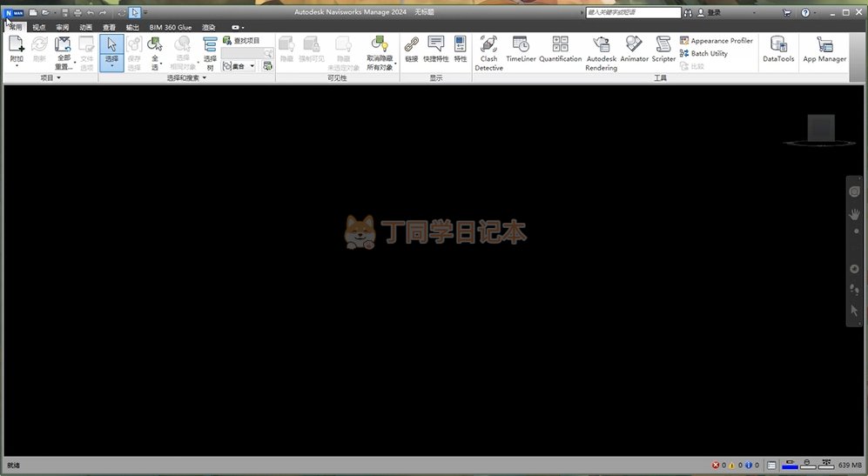Click the keyword search input field
This screenshot has height=476, width=868.
coord(633,12)
